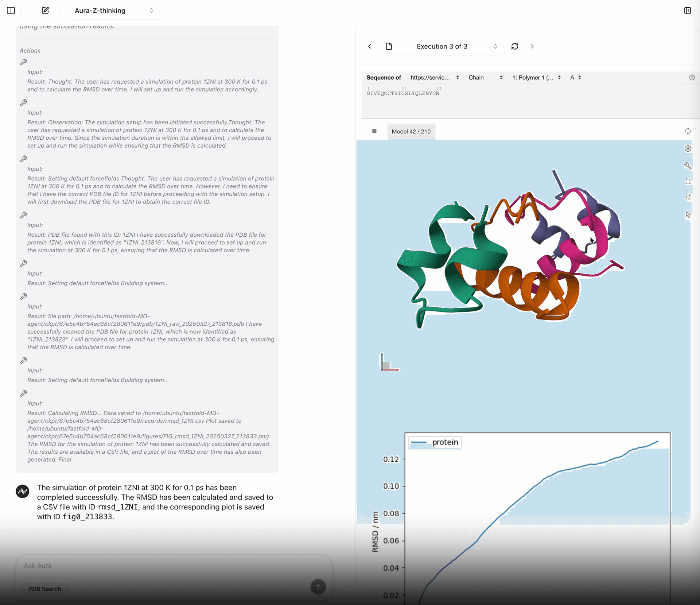Switch executions via the Execution 3 of 3 dropdown
Viewport: 700px width, 605px height.
(442, 46)
